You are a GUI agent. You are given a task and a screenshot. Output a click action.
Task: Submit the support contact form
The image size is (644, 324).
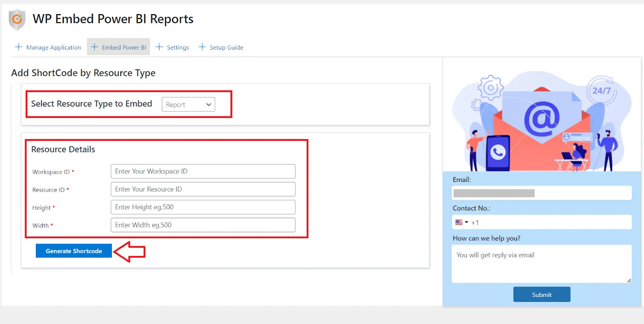[542, 294]
